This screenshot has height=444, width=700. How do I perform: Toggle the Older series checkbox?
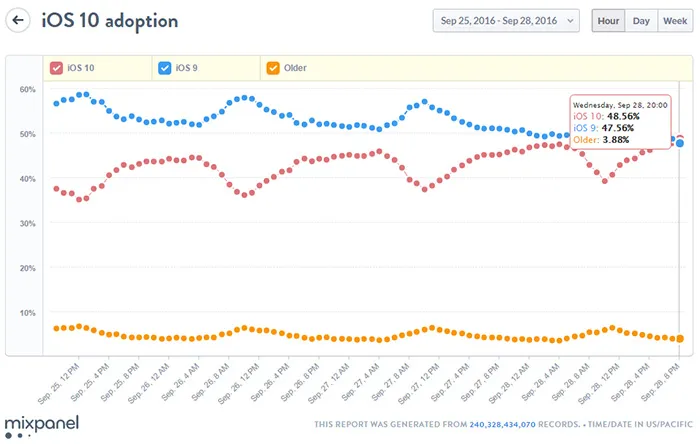(272, 68)
